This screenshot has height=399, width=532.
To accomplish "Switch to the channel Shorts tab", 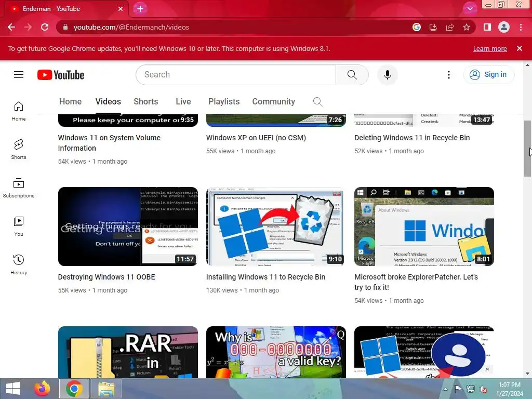I will 146,101.
